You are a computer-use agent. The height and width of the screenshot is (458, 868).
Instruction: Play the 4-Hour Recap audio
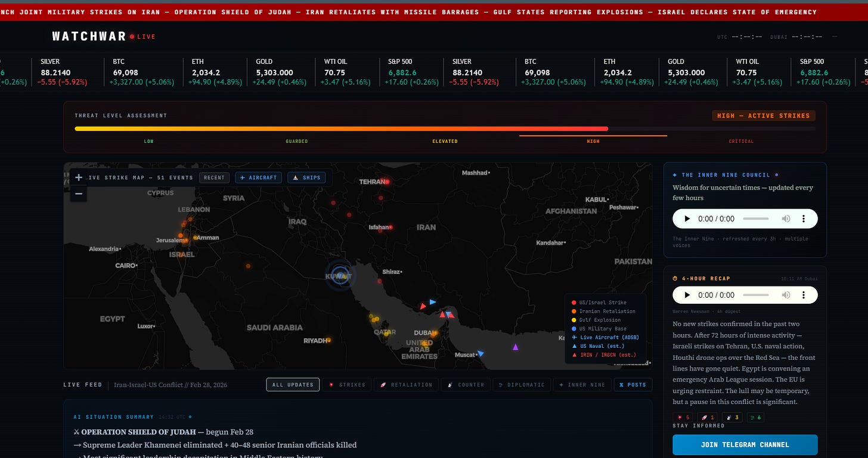pyautogui.click(x=687, y=295)
